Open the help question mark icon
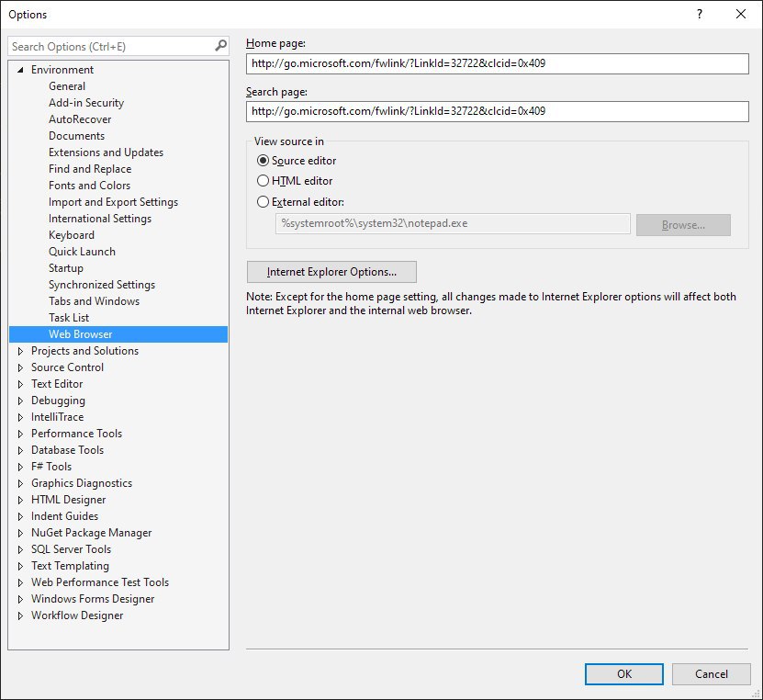 pyautogui.click(x=700, y=14)
